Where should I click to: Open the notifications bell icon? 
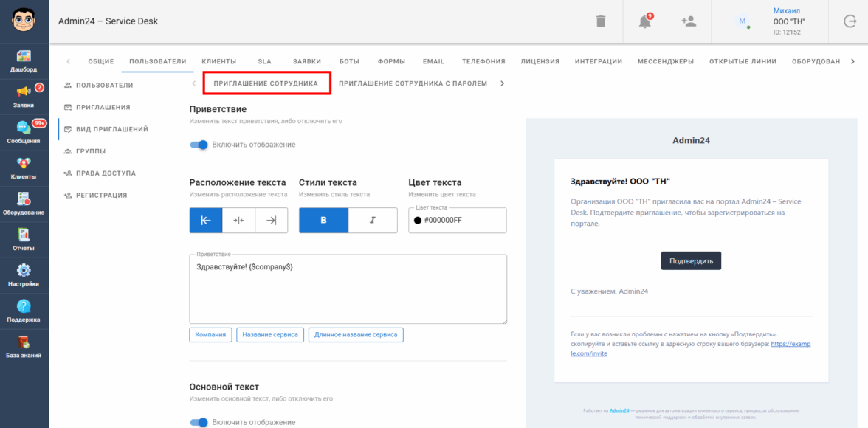coord(644,21)
